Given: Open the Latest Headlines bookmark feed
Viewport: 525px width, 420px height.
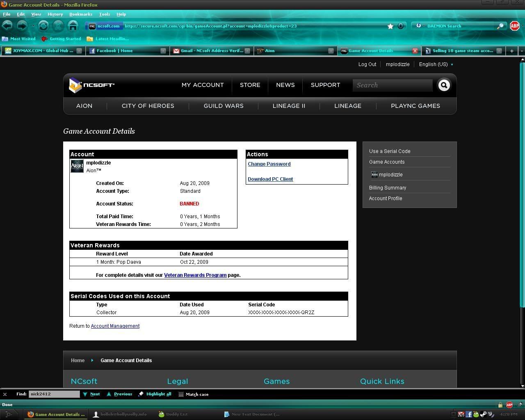Looking at the screenshot, I should coord(108,39).
